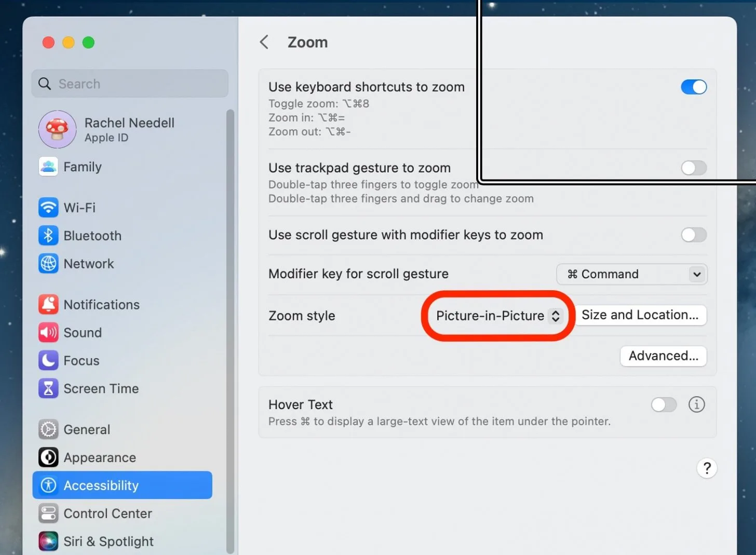
Task: Disable keyboard shortcuts to zoom toggle
Action: [x=694, y=87]
